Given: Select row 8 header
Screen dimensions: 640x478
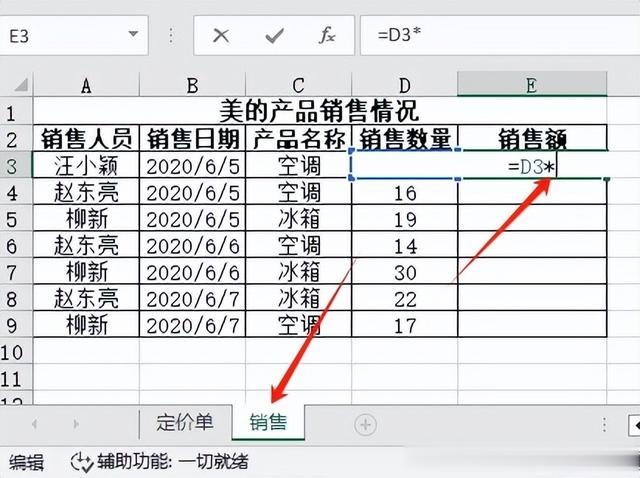Looking at the screenshot, I should pos(16,298).
